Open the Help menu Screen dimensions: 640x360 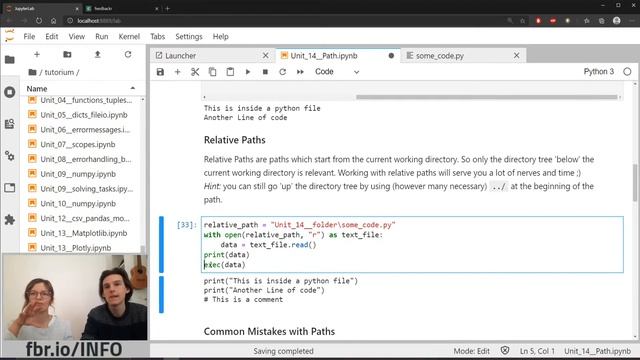220,36
